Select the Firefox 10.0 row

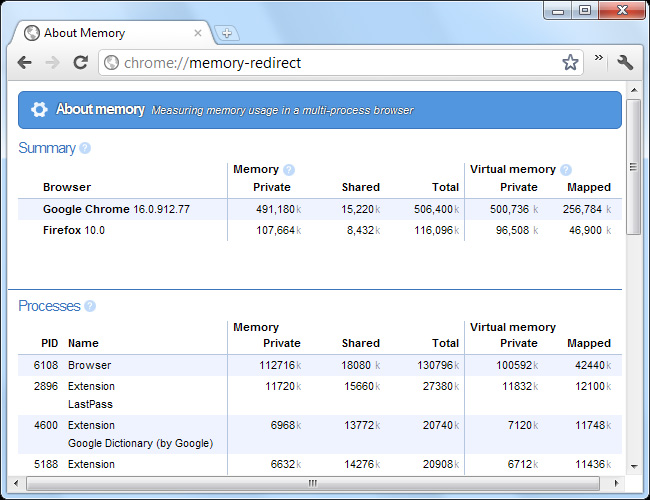coord(320,230)
